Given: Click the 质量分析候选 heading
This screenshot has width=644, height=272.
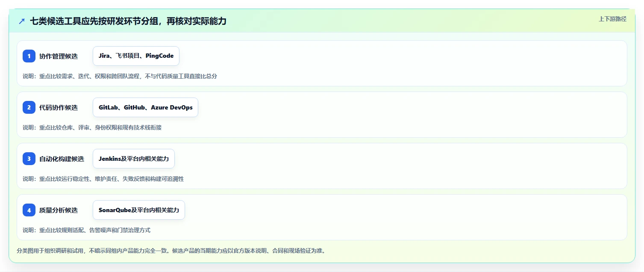Looking at the screenshot, I should [59, 210].
